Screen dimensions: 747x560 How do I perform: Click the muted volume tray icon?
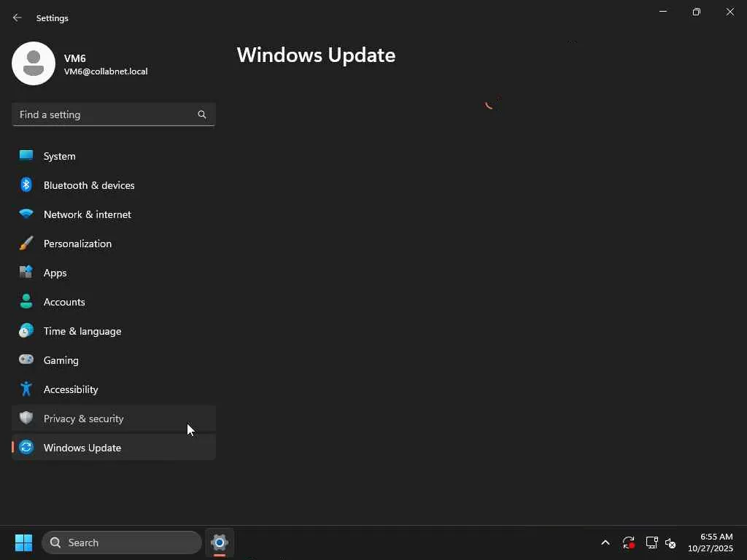coord(671,542)
